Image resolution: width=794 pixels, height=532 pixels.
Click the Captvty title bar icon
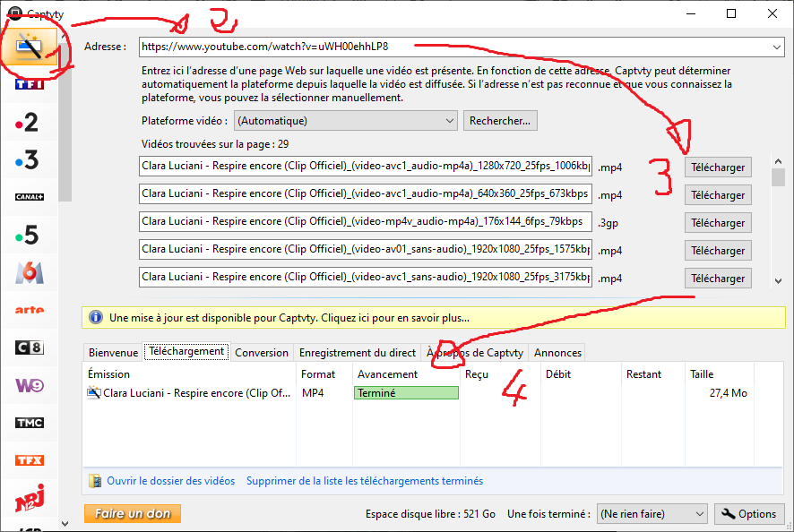coord(14,13)
